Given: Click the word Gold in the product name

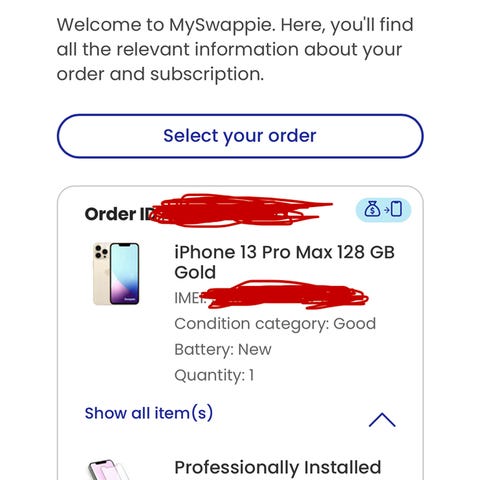Looking at the screenshot, I should click(195, 272).
